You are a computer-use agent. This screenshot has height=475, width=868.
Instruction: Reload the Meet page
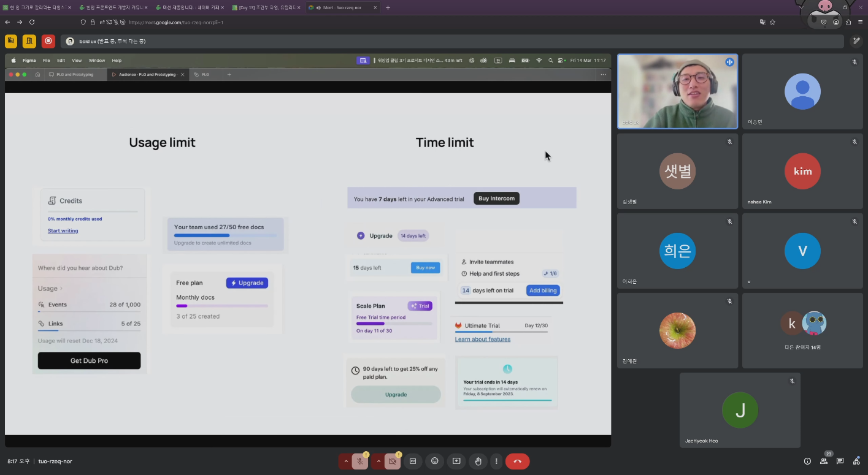pos(32,22)
